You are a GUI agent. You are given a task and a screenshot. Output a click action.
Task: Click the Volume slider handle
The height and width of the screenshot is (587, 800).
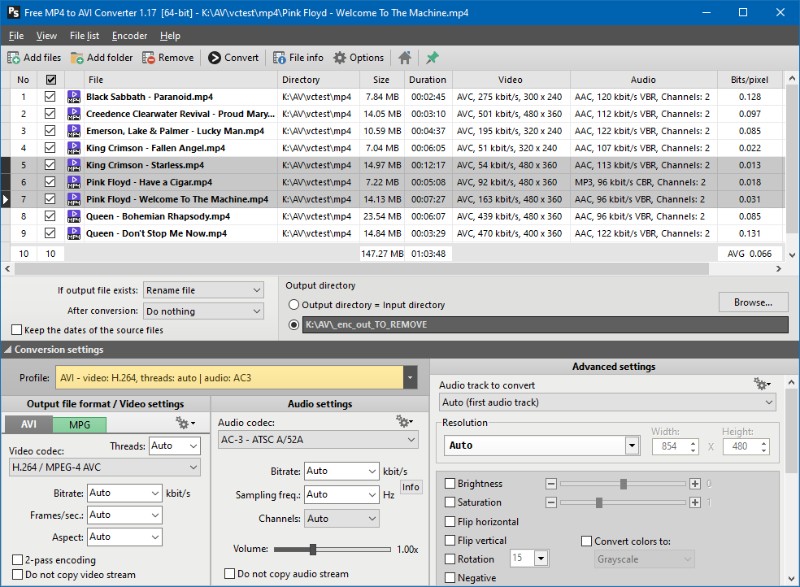click(x=313, y=549)
